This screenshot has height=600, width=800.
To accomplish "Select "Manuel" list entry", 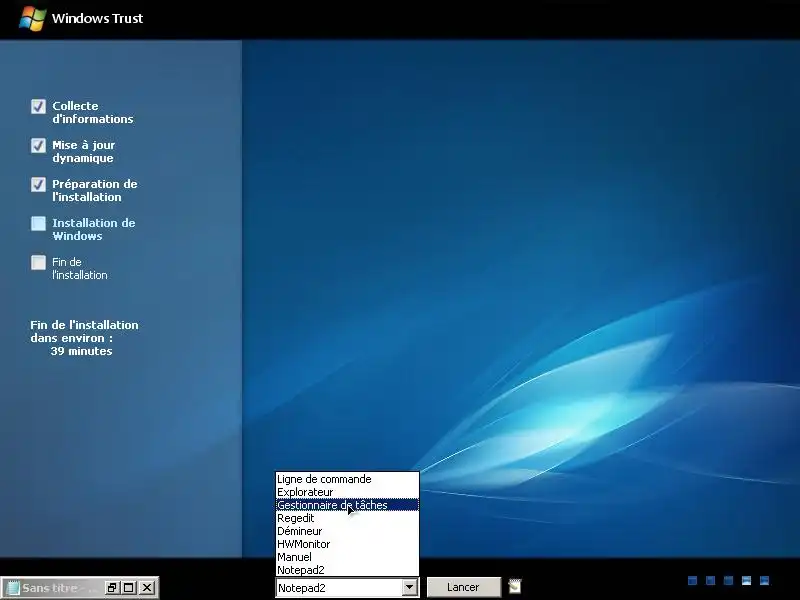I will click(347, 557).
